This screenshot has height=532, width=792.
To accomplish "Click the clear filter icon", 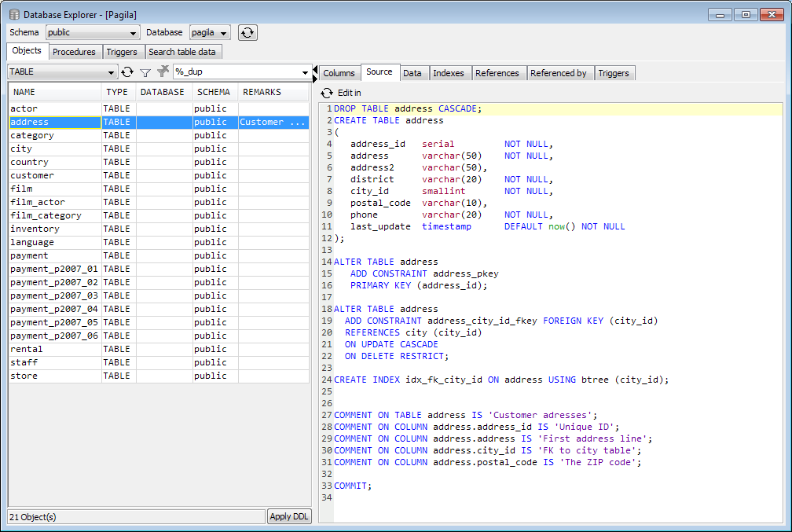I will point(163,72).
